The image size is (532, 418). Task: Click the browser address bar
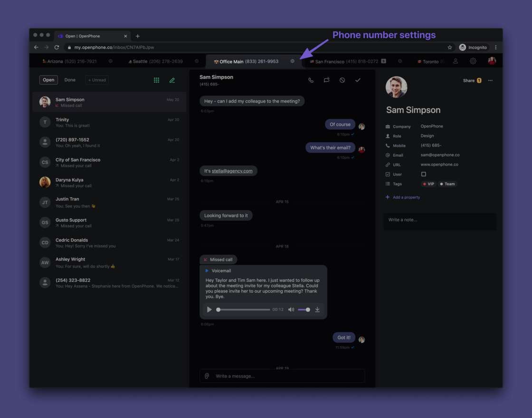[x=255, y=47]
